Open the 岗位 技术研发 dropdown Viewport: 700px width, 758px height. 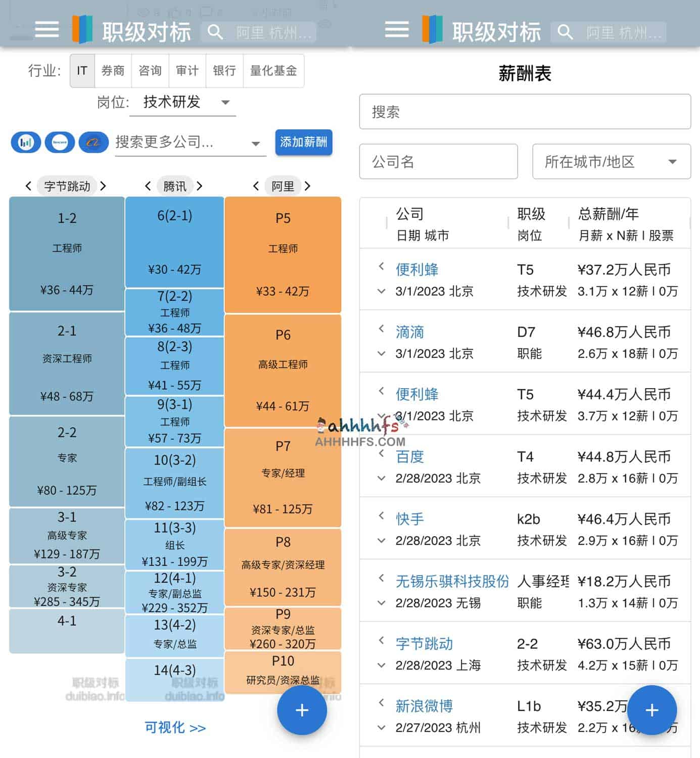tap(182, 103)
